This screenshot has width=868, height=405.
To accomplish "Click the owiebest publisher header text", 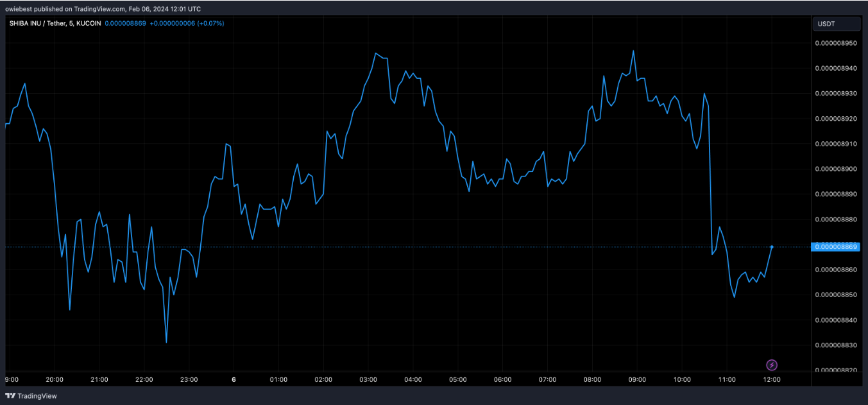I will [103, 9].
